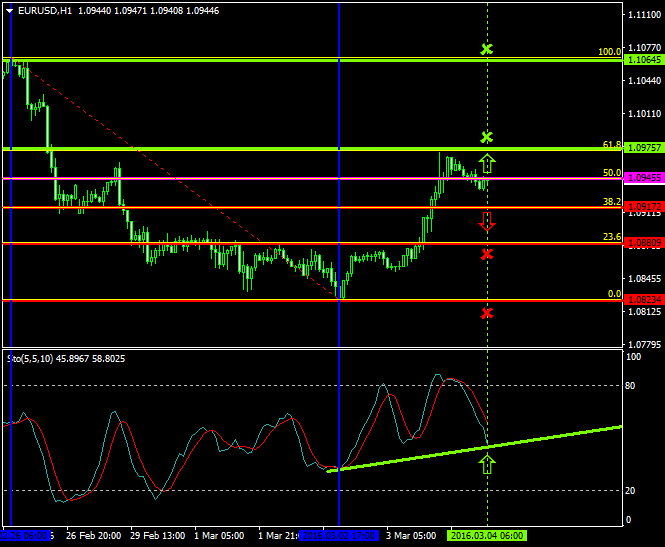
Task: Click the red 1.08809 price label
Action: tap(642, 242)
